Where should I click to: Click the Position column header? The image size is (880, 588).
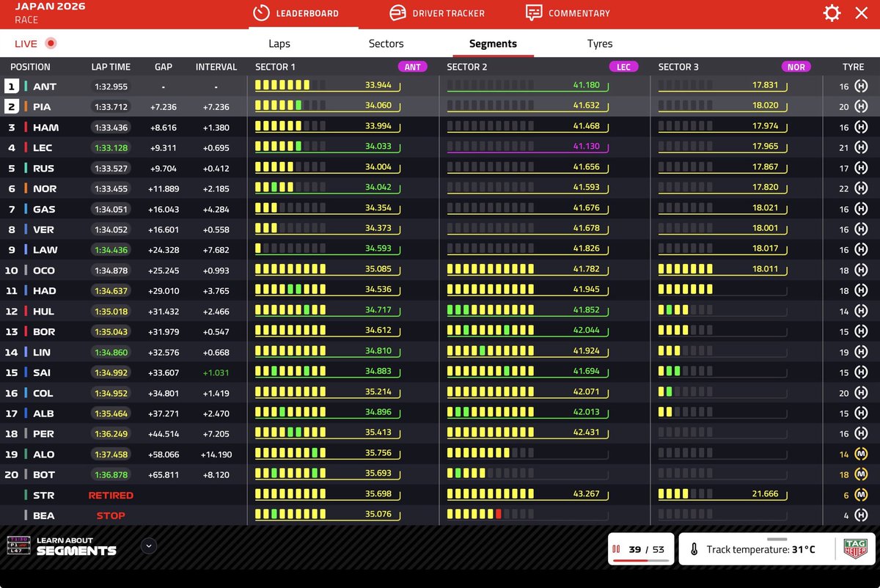[30, 67]
